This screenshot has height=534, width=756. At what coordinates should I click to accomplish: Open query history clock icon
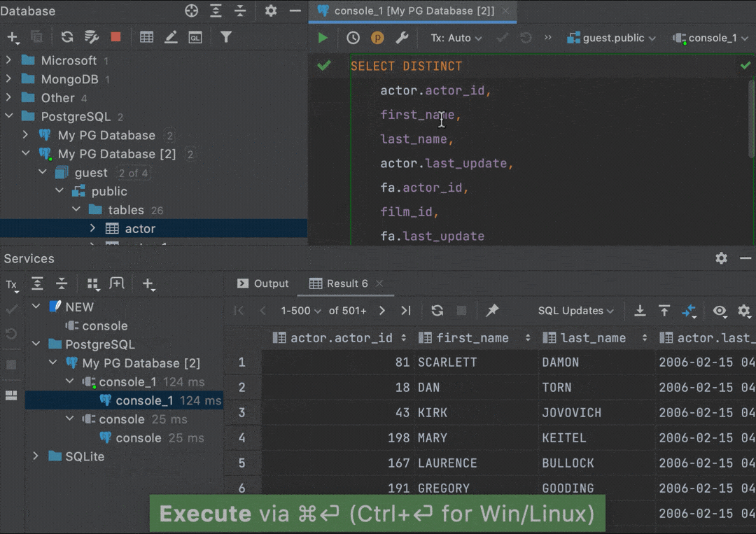(x=353, y=38)
